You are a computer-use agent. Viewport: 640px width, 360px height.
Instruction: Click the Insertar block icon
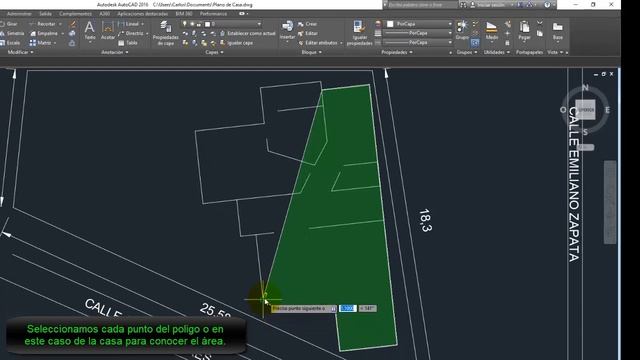[287, 30]
